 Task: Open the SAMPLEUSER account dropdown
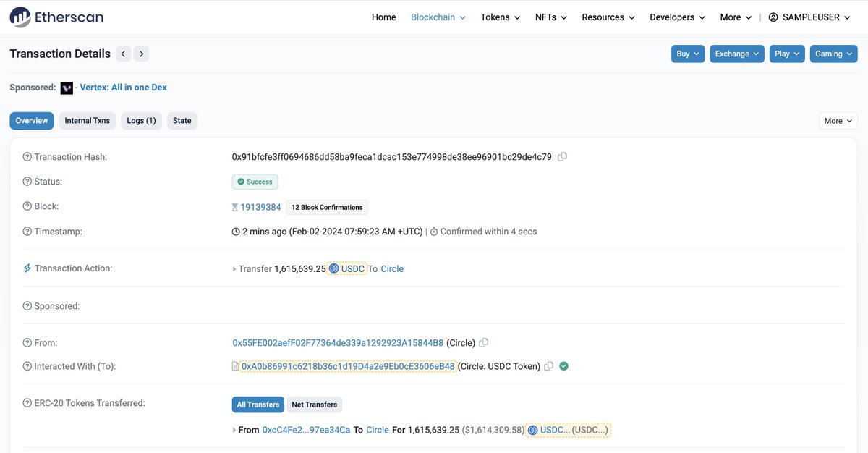(809, 17)
